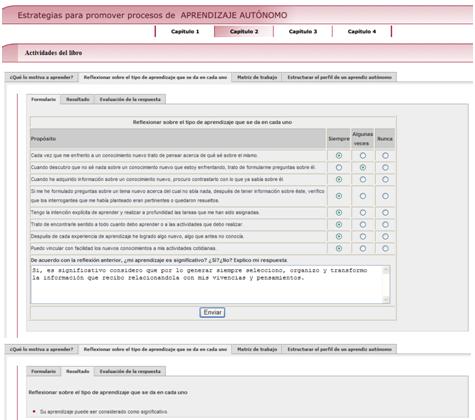This screenshot has width=475, height=420.
Task: Select Nunca for 'Cuando descubro que no sé nada' row
Action: tap(385, 167)
